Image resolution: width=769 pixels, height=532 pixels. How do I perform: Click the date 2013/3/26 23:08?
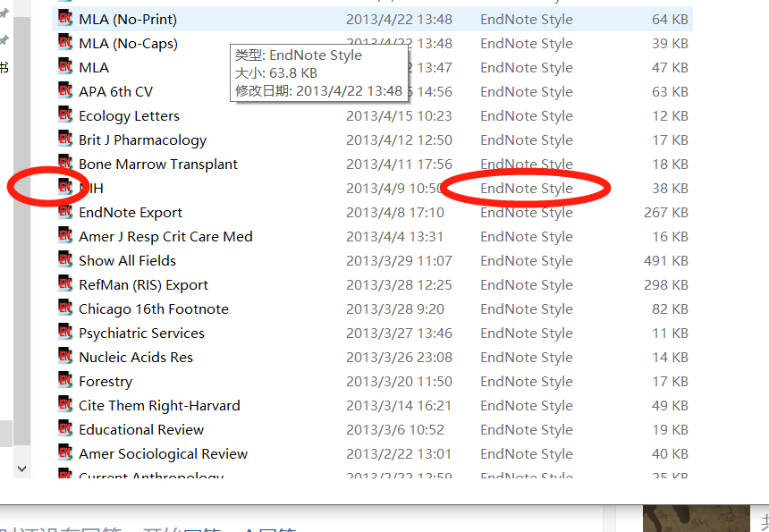pos(399,357)
